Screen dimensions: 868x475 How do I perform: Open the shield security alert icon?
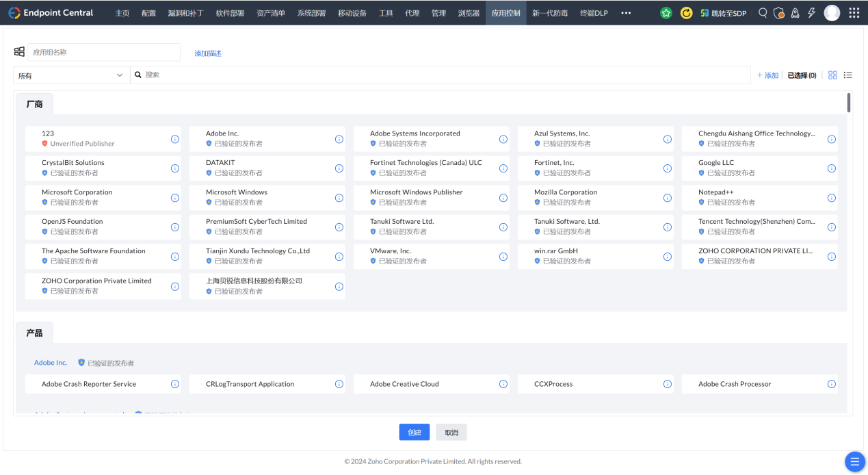click(778, 13)
